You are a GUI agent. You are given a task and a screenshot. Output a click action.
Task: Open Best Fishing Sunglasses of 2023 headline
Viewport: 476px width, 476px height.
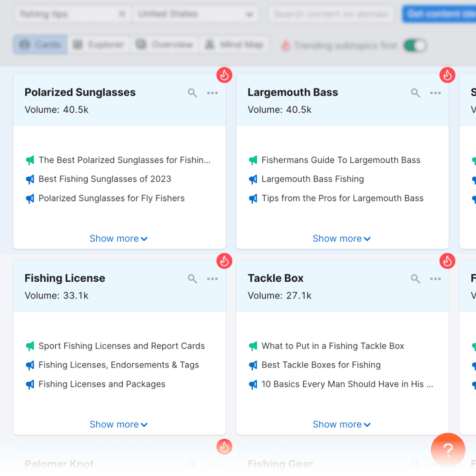[x=105, y=179]
